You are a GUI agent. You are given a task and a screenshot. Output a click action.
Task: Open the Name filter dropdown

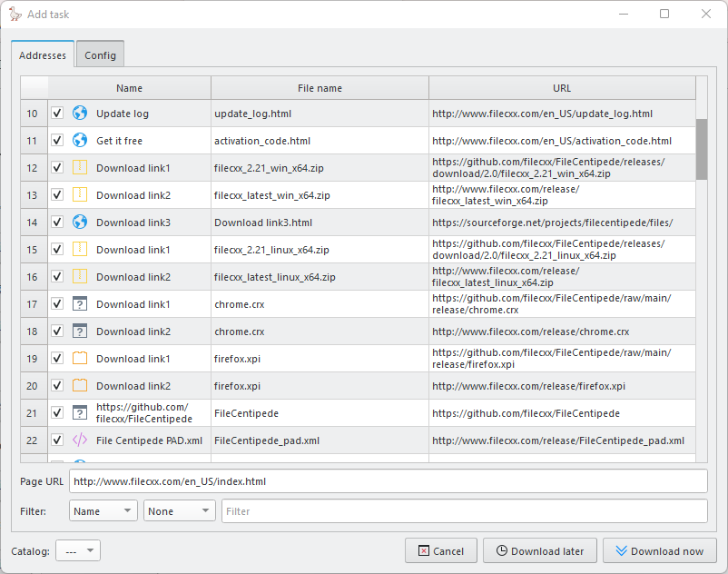coord(103,510)
